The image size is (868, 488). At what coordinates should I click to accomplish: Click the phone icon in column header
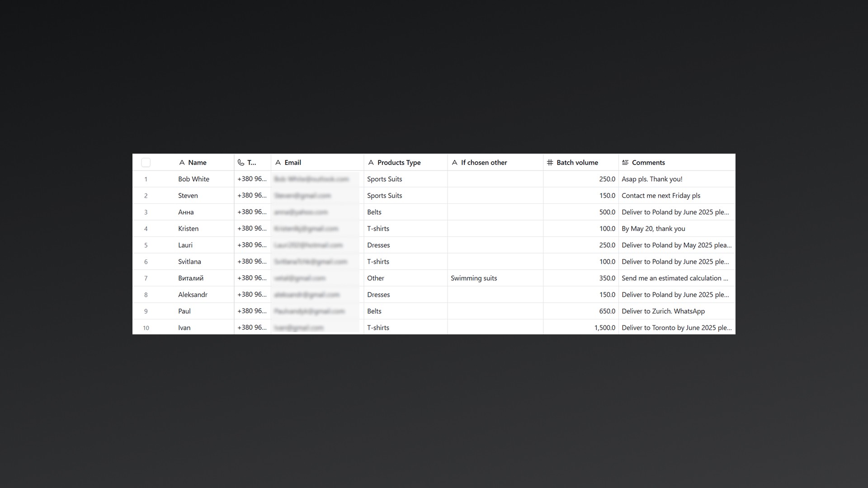click(241, 163)
